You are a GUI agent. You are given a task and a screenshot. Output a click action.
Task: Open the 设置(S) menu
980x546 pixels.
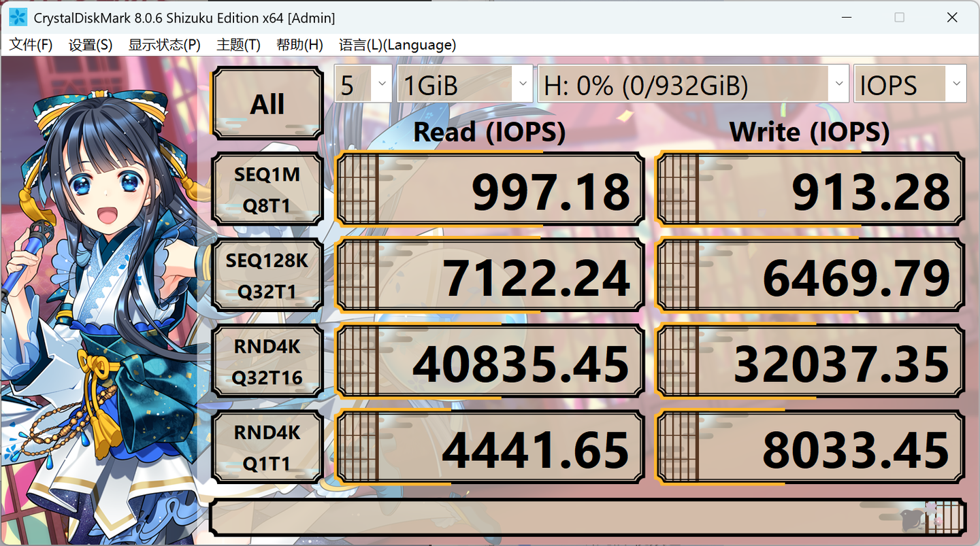[x=91, y=45]
